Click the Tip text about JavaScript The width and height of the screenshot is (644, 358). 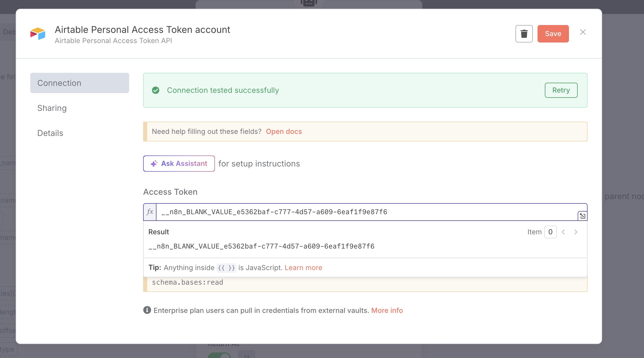pyautogui.click(x=215, y=268)
